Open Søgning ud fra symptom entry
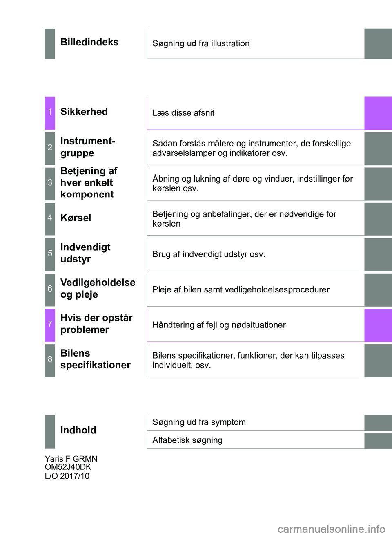 (199, 422)
